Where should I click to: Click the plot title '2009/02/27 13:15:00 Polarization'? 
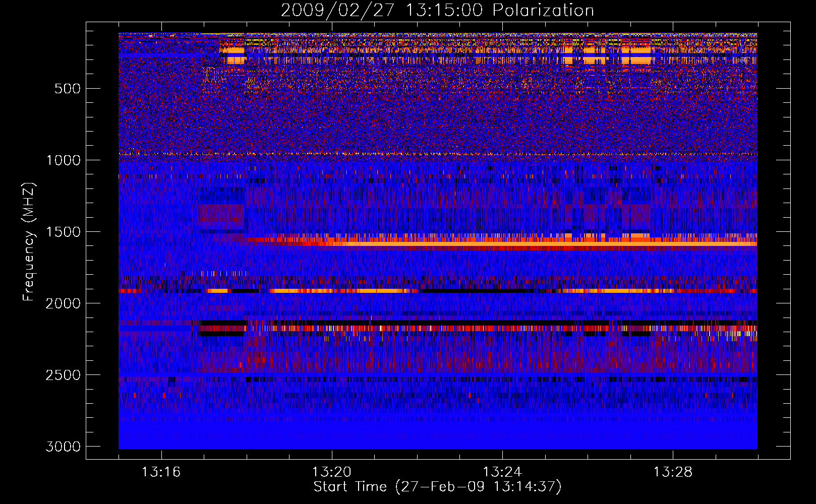pos(437,10)
